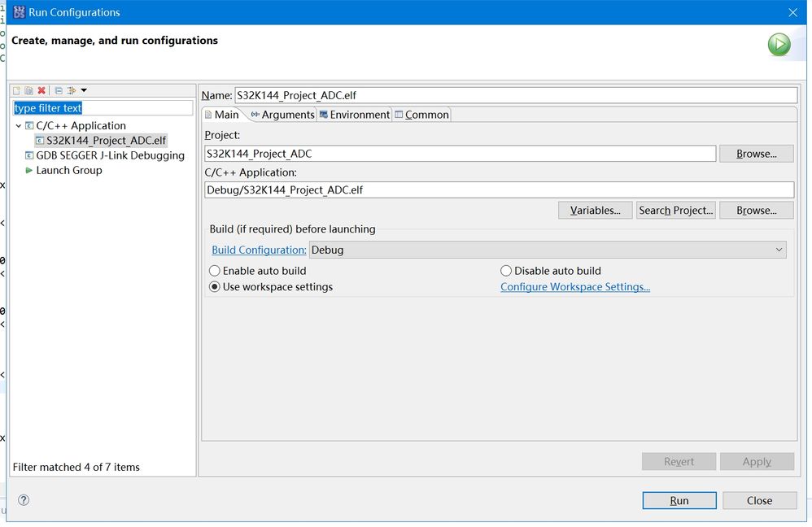Viewport: 812px width, 527px height.
Task: Click the GDB SEGGER J-Link Debugging icon
Action: tap(29, 155)
